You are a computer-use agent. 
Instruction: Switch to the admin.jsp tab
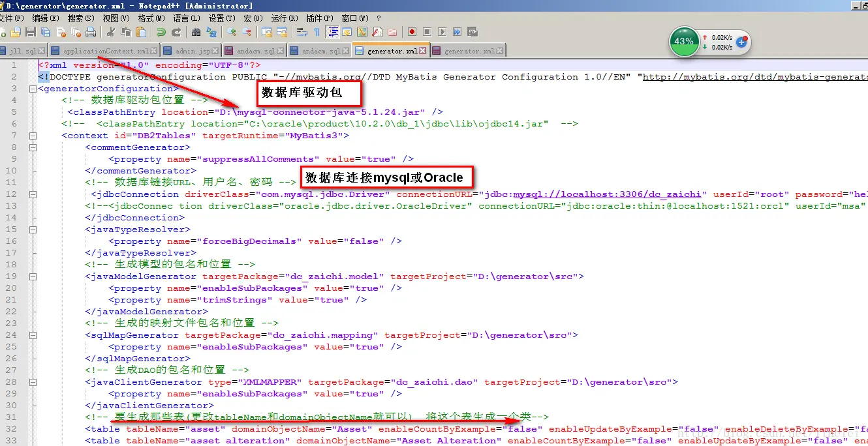coord(191,51)
